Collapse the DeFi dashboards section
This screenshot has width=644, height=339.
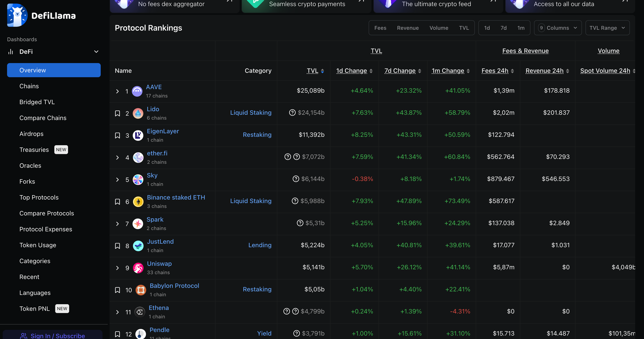point(96,52)
